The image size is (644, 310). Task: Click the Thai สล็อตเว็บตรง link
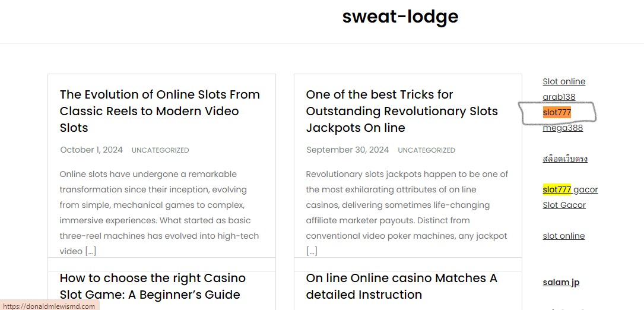pos(565,159)
